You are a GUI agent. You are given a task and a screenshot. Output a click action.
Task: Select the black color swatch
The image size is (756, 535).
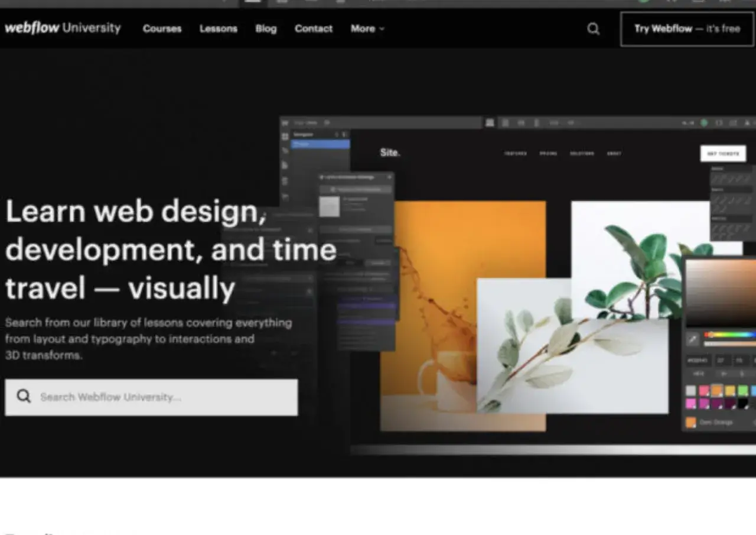(x=742, y=404)
